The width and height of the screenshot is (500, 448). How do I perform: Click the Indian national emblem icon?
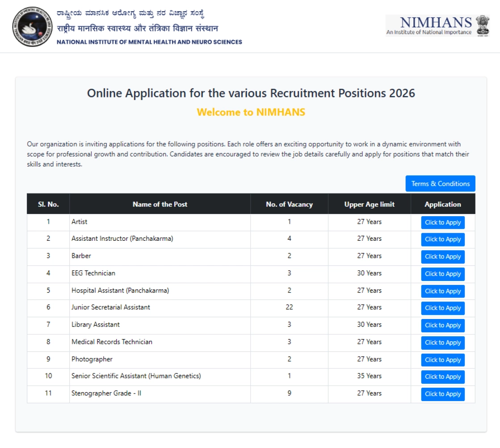coord(484,26)
